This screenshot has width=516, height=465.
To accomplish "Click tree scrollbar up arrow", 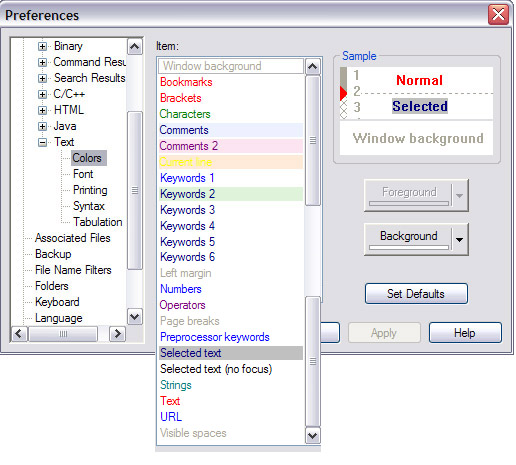I will pyautogui.click(x=135, y=47).
